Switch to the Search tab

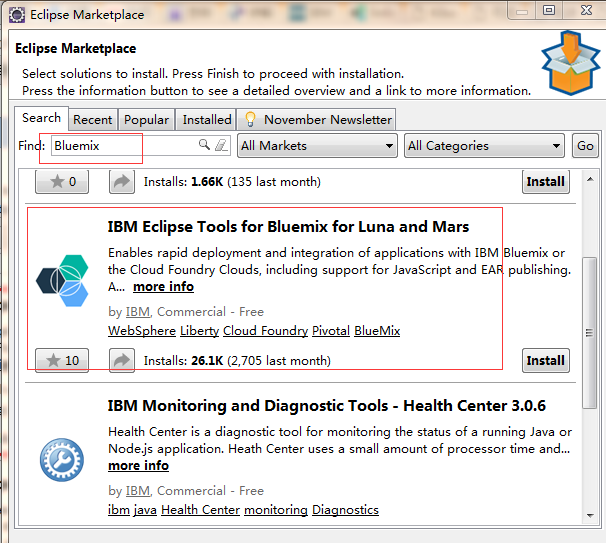(x=41, y=118)
